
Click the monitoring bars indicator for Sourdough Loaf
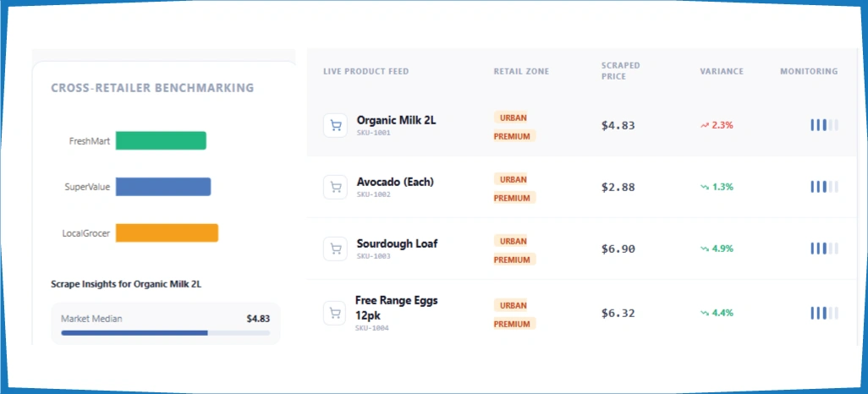tap(824, 249)
